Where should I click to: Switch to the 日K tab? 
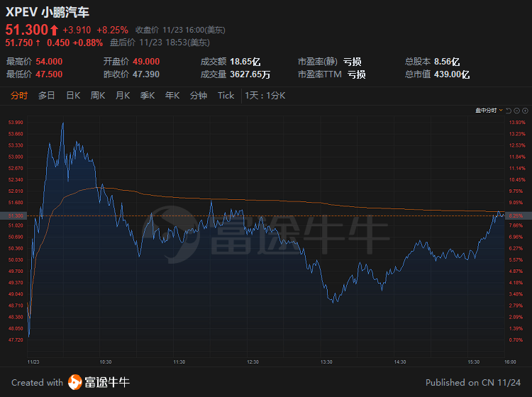pos(73,96)
